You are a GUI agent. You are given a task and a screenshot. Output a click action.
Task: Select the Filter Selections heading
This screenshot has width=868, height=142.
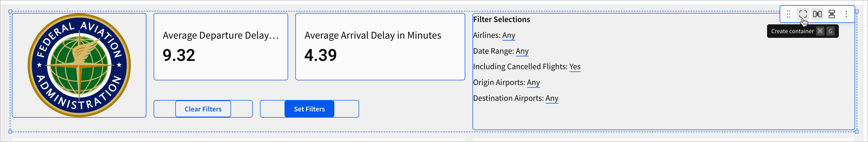(501, 20)
